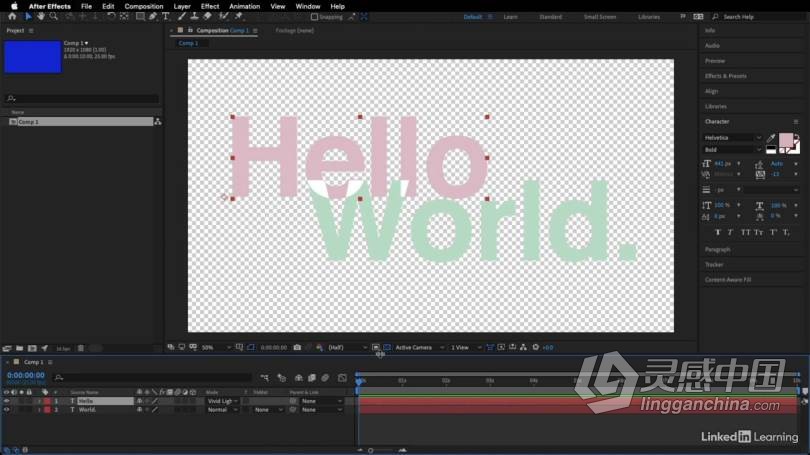Expand the Effects & Presets panel
The height and width of the screenshot is (455, 810).
(x=726, y=76)
